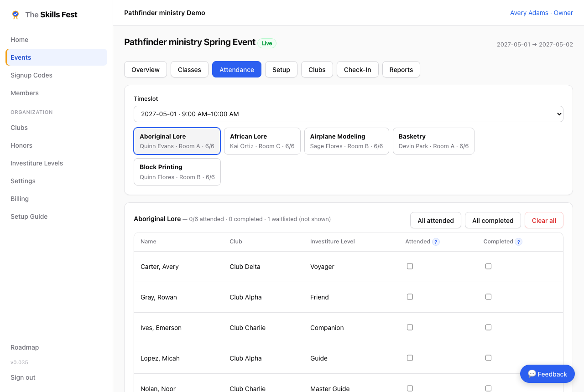The height and width of the screenshot is (392, 584).
Task: Open the Feedback chat button
Action: pos(547,374)
